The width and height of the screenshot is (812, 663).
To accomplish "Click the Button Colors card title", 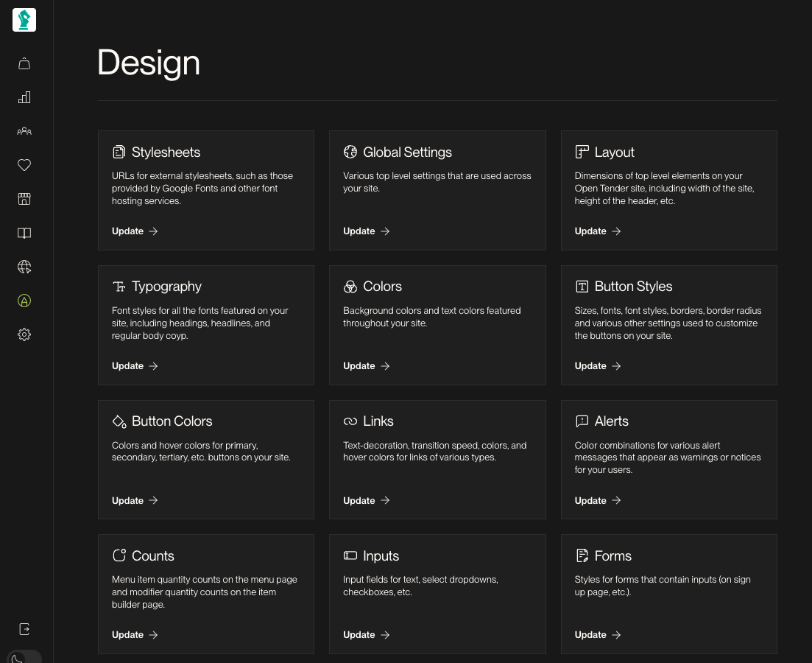I will click(x=172, y=421).
